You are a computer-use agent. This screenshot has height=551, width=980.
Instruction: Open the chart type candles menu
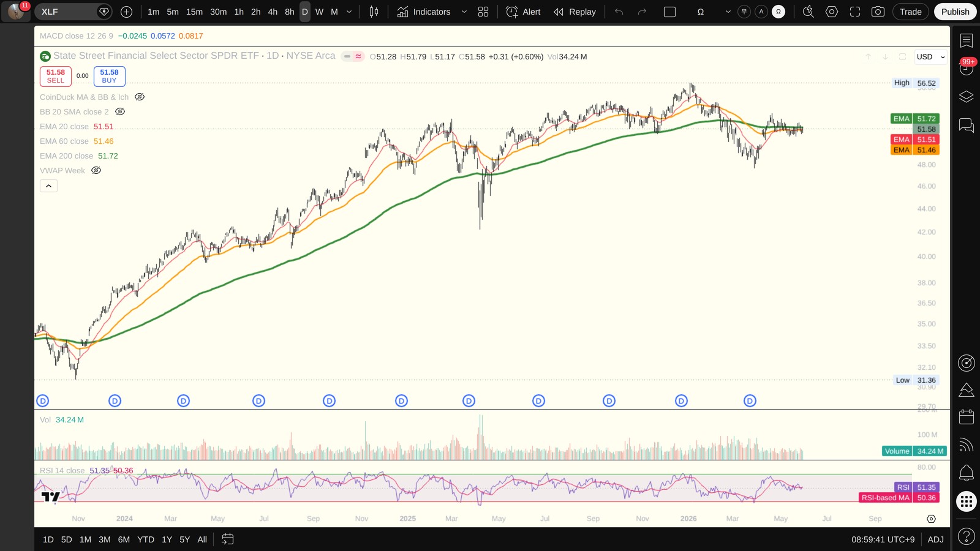[x=374, y=12]
